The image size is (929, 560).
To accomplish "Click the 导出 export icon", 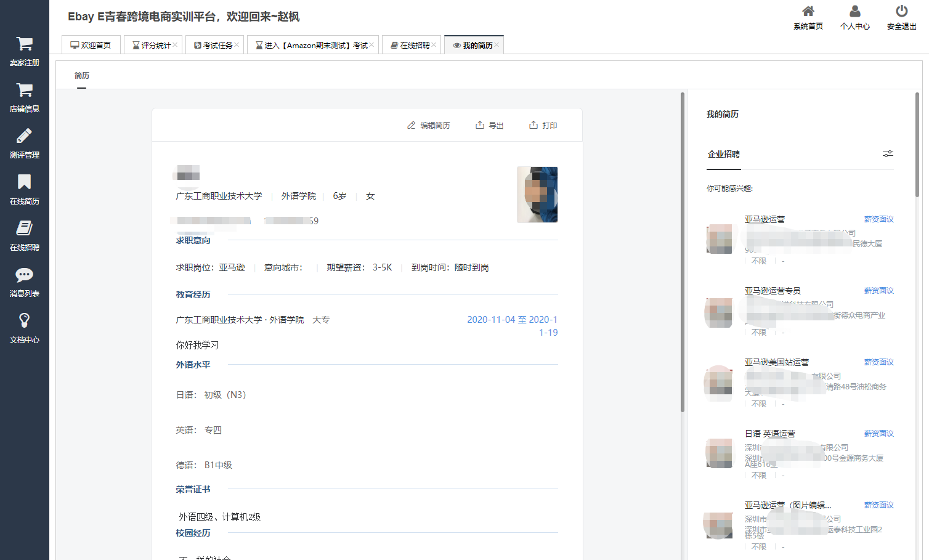I will (x=480, y=125).
